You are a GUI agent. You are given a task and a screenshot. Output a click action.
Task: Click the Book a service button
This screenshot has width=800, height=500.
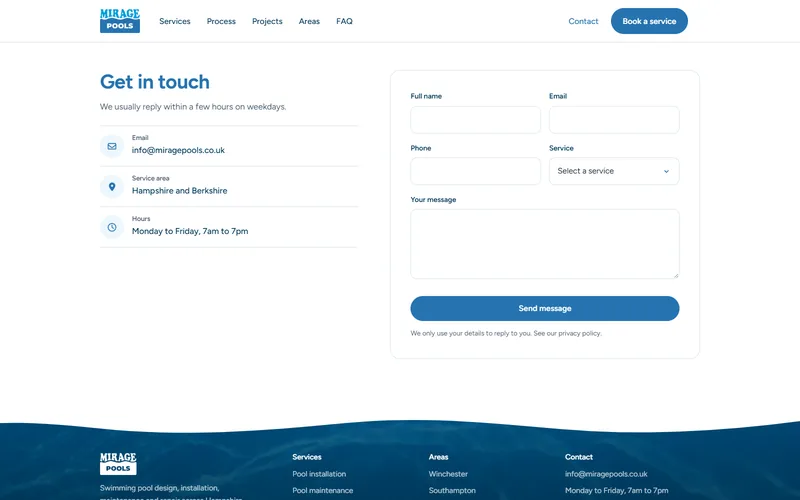[x=649, y=21]
